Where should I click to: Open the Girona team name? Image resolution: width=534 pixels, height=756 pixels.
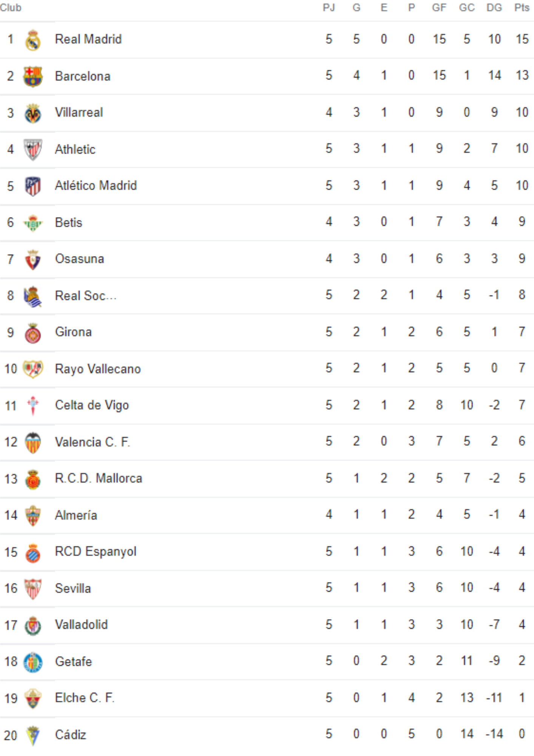[x=73, y=332]
